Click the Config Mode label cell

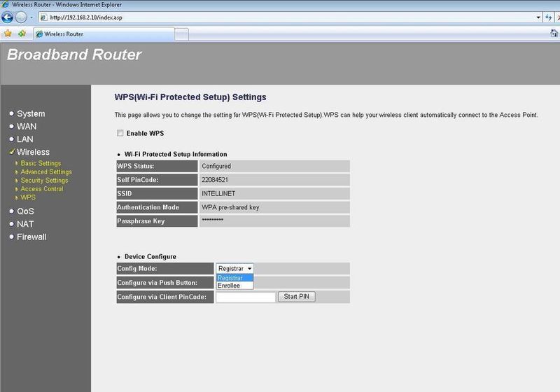coord(165,269)
